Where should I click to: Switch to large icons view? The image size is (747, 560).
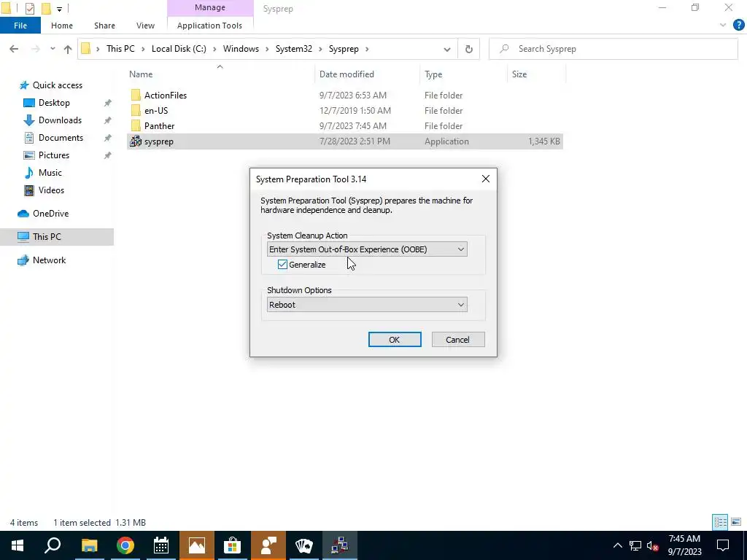[736, 522]
